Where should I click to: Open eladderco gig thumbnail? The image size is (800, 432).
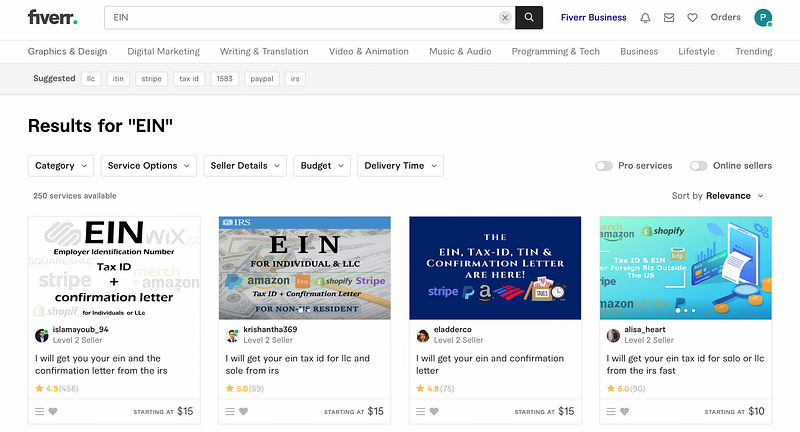pyautogui.click(x=495, y=268)
